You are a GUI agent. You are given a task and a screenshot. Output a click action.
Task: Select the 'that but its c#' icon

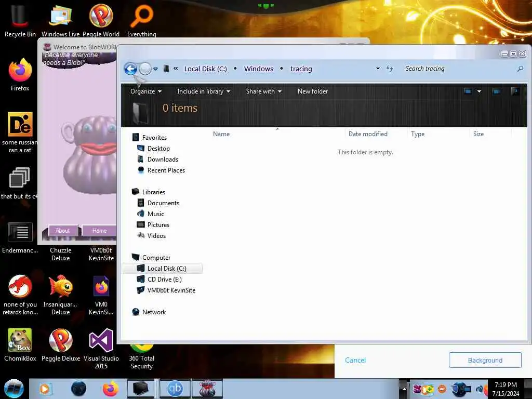point(19,183)
